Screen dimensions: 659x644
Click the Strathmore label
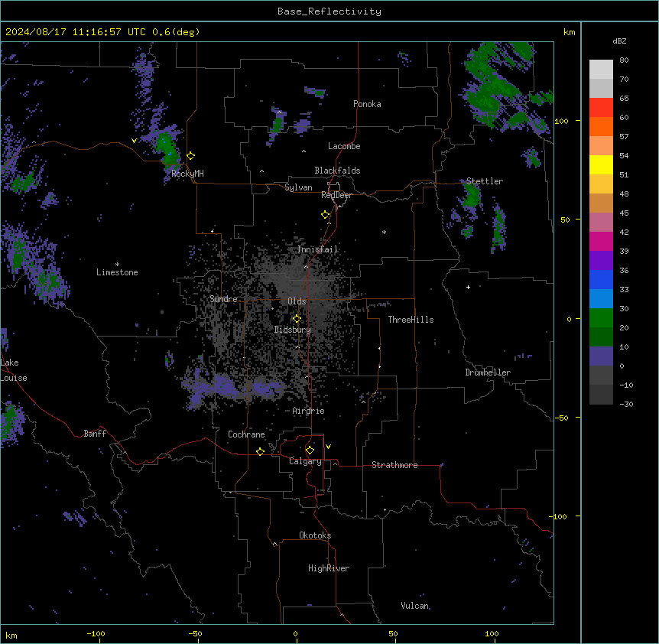[x=394, y=465]
